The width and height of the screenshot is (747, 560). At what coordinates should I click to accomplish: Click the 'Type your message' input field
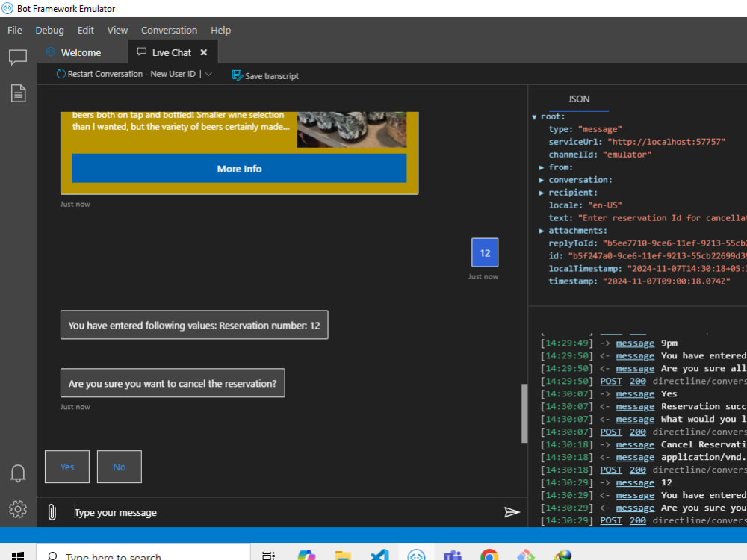(x=224, y=512)
